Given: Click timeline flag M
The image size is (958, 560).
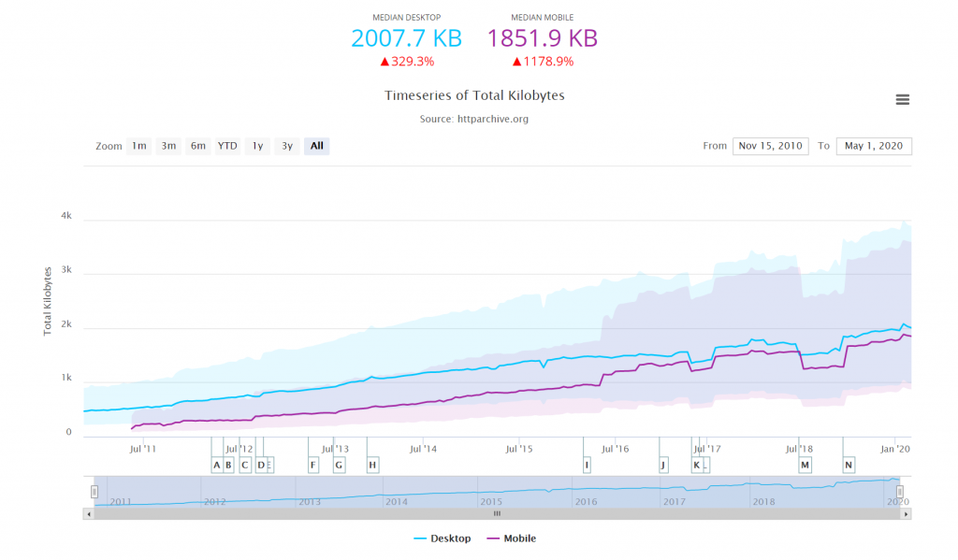Looking at the screenshot, I should tap(806, 466).
